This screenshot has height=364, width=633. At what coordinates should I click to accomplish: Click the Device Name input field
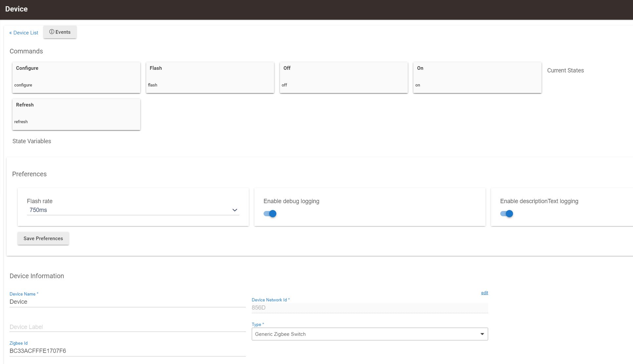[x=127, y=302]
